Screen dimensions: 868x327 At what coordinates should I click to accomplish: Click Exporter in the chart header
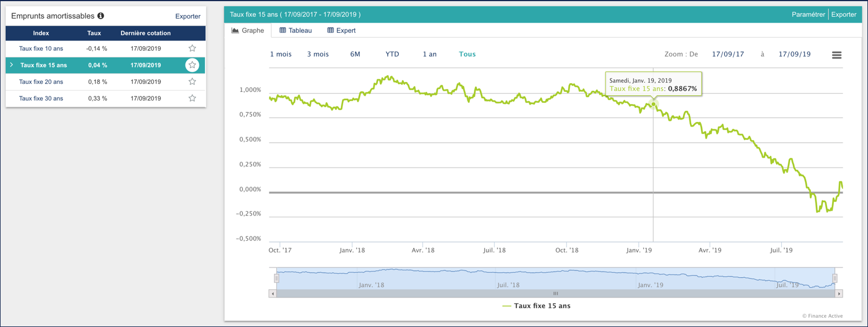click(x=844, y=14)
